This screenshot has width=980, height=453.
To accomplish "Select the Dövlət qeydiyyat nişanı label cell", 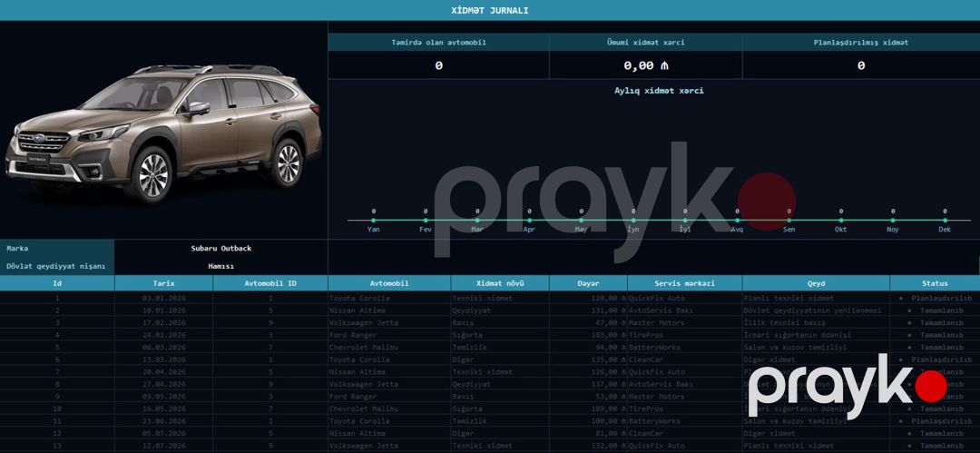I will 57,266.
